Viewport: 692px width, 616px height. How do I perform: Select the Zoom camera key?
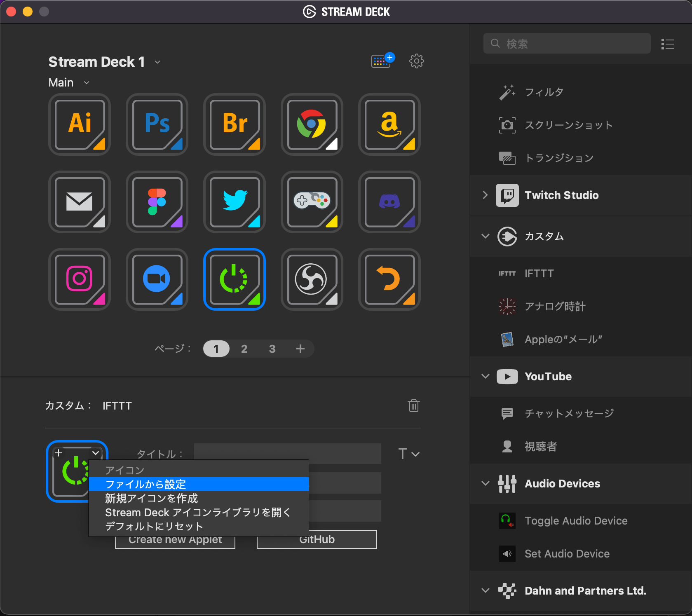[x=157, y=279]
